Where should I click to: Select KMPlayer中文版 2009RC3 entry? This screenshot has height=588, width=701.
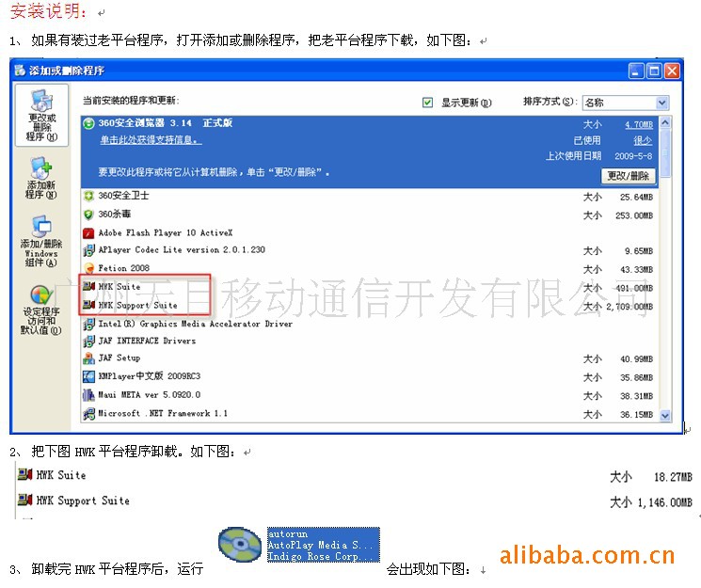pyautogui.click(x=150, y=376)
